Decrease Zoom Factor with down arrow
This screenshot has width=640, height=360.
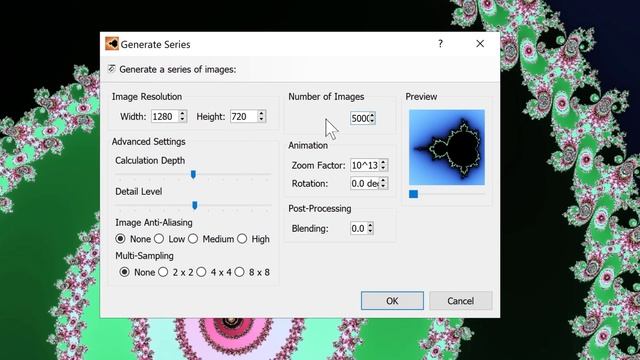click(x=383, y=169)
